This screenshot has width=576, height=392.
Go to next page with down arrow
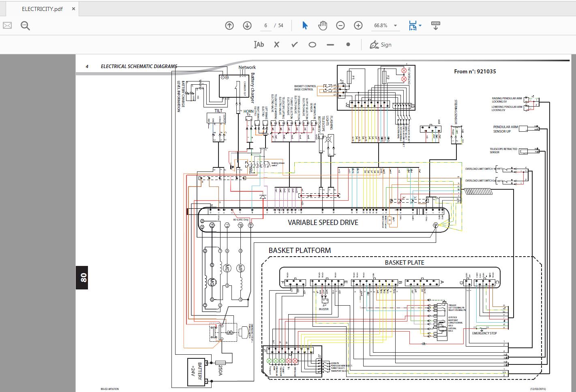(x=247, y=26)
